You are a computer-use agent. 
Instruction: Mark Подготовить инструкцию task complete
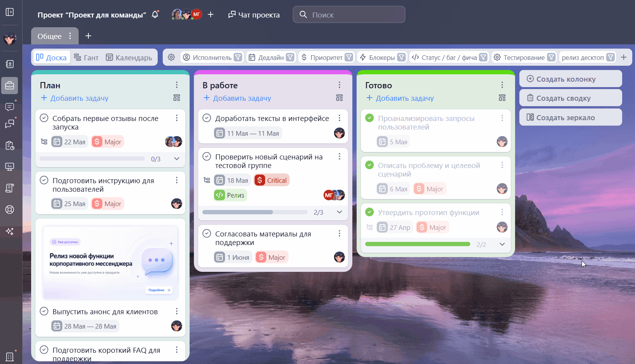pos(44,180)
